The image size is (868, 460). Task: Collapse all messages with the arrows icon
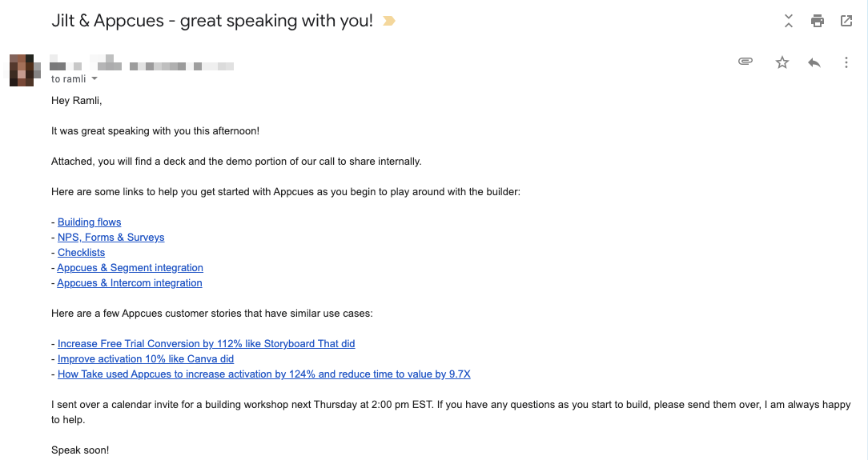[789, 22]
